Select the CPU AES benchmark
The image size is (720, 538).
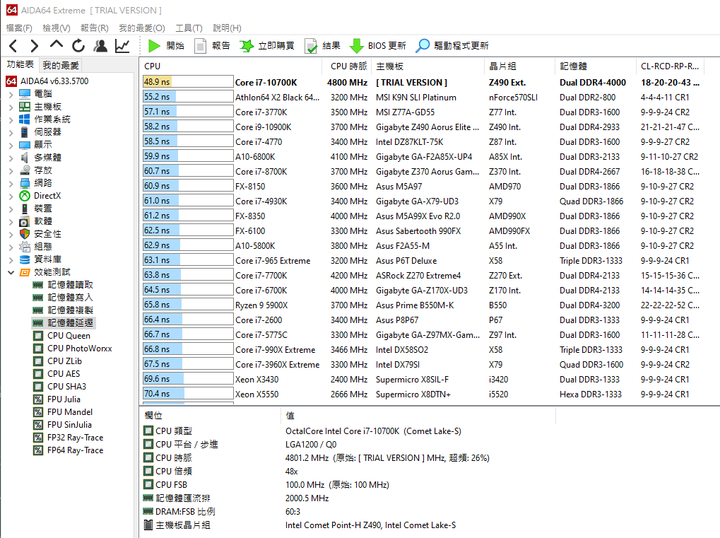pyautogui.click(x=63, y=374)
